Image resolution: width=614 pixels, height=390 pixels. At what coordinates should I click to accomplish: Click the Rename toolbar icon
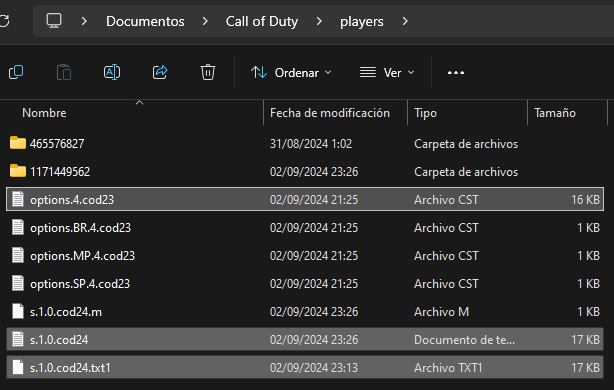[112, 72]
